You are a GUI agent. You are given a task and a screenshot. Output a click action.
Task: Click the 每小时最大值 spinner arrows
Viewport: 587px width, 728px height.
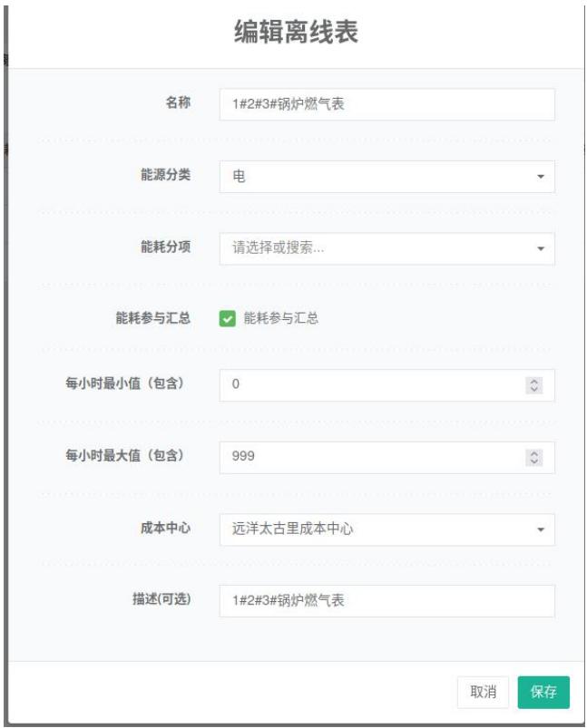[x=534, y=458]
